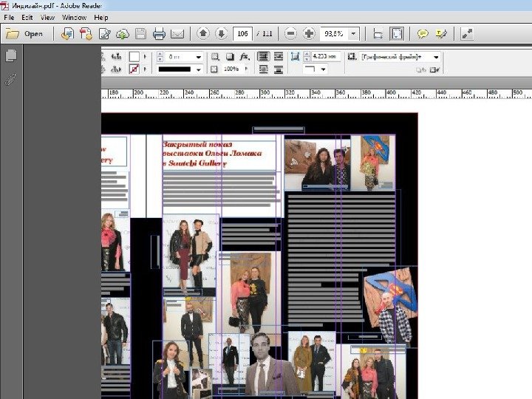Open the stroke weight dropdown
This screenshot has height=399, width=532.
199,57
